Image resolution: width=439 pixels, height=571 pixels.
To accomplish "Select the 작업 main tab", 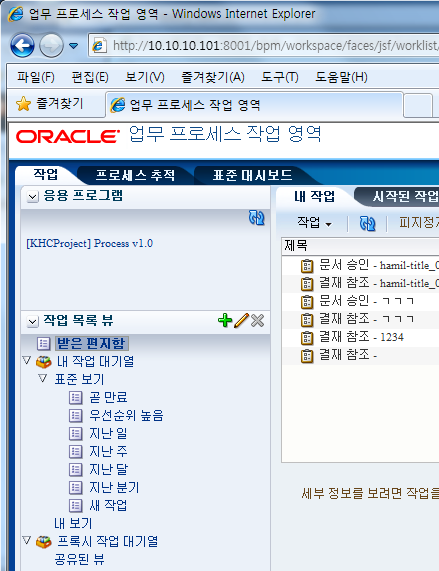I will (x=46, y=174).
